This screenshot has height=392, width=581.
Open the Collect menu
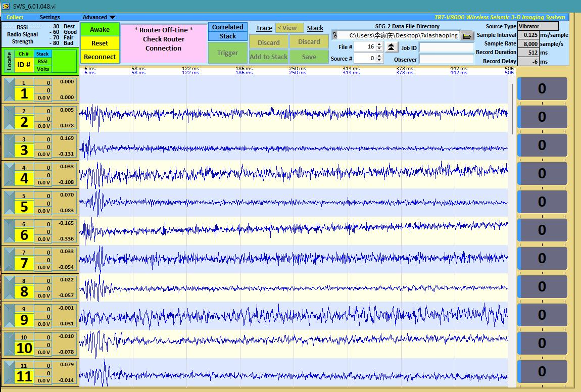click(15, 17)
